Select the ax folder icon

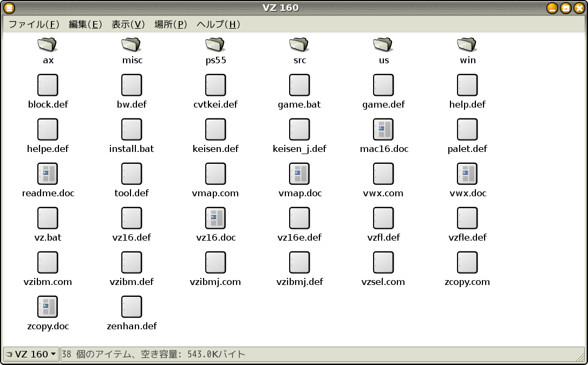(47, 44)
